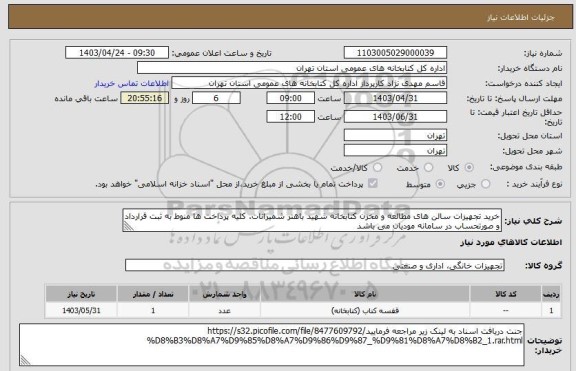
Task: Click the announcement date field 1403/04/24 - 09:30
Action: tap(117, 53)
